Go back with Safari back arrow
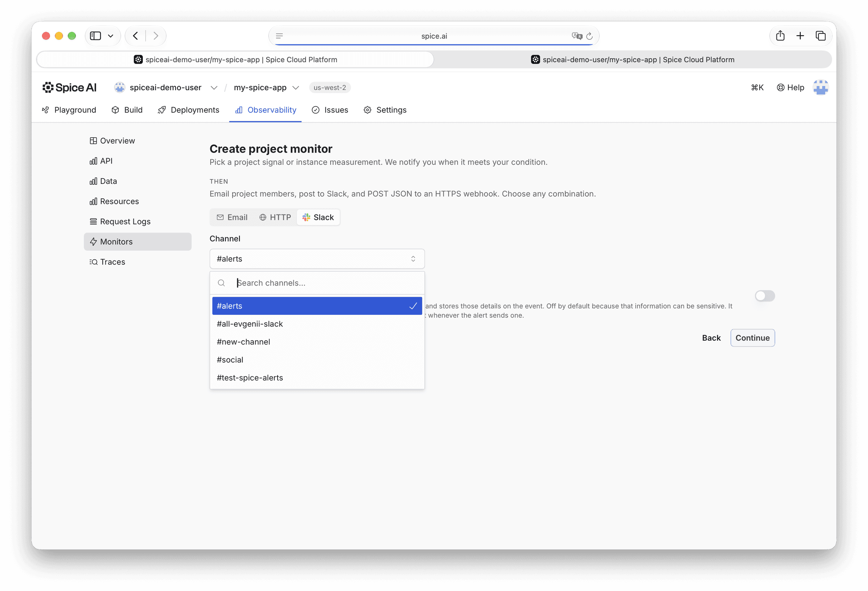Screen dimensions: 868x591 pos(136,36)
